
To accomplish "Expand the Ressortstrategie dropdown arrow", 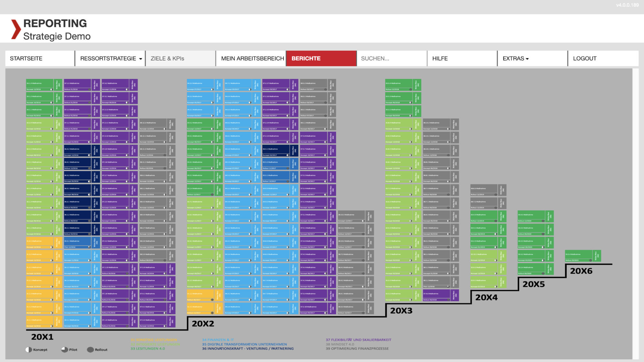I will (x=140, y=59).
